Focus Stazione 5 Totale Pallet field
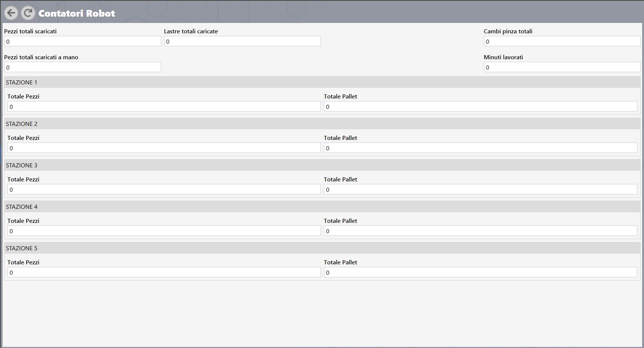 (x=481, y=272)
